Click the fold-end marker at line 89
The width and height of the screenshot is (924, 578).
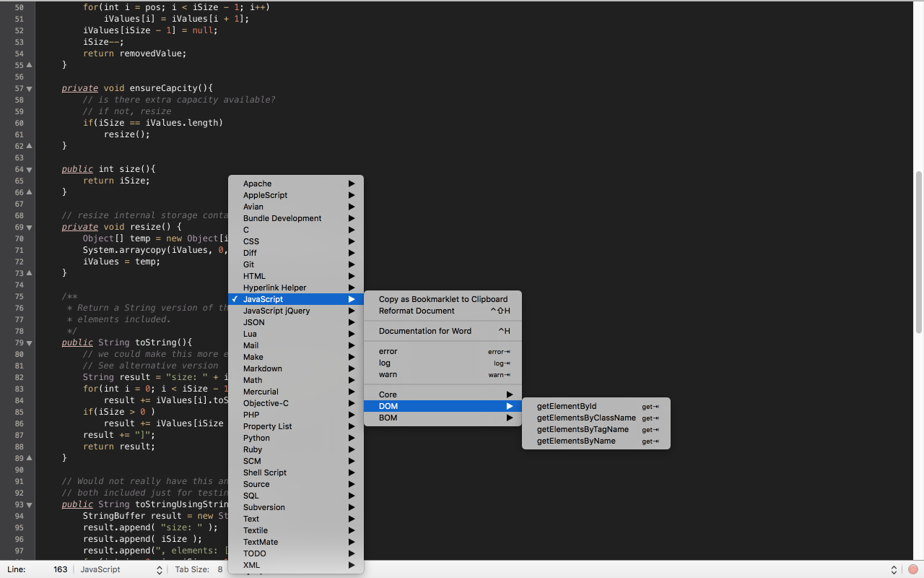coord(29,458)
